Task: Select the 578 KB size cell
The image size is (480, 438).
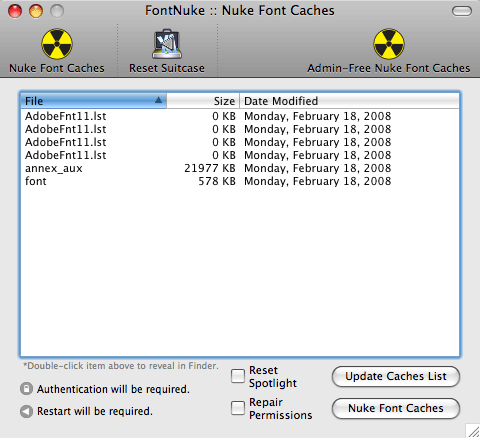Action: pyautogui.click(x=217, y=181)
